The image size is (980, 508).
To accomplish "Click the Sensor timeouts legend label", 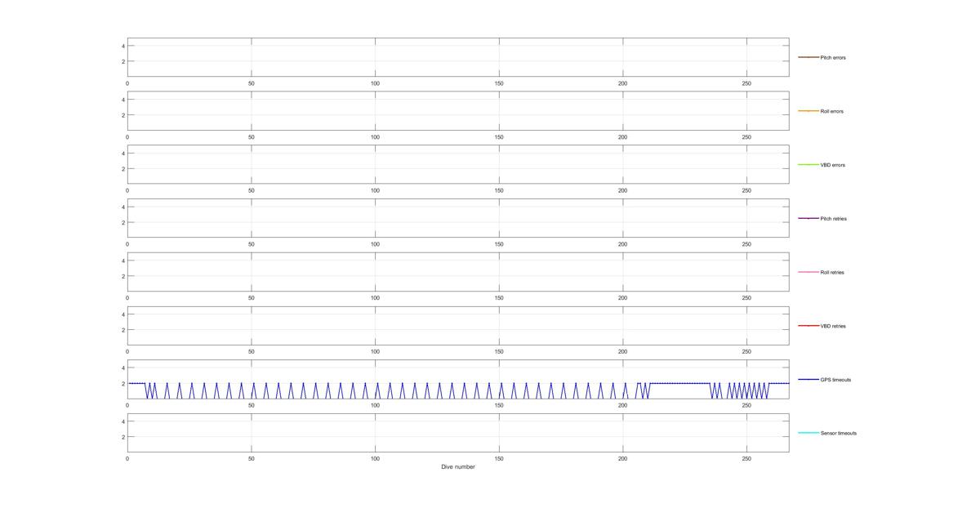I will pyautogui.click(x=839, y=434).
